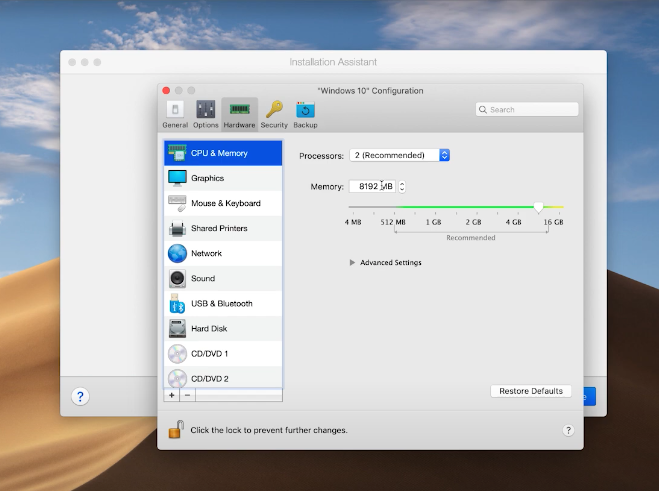Select the Graphics monitor item
The width and height of the screenshot is (659, 491).
[x=223, y=178]
